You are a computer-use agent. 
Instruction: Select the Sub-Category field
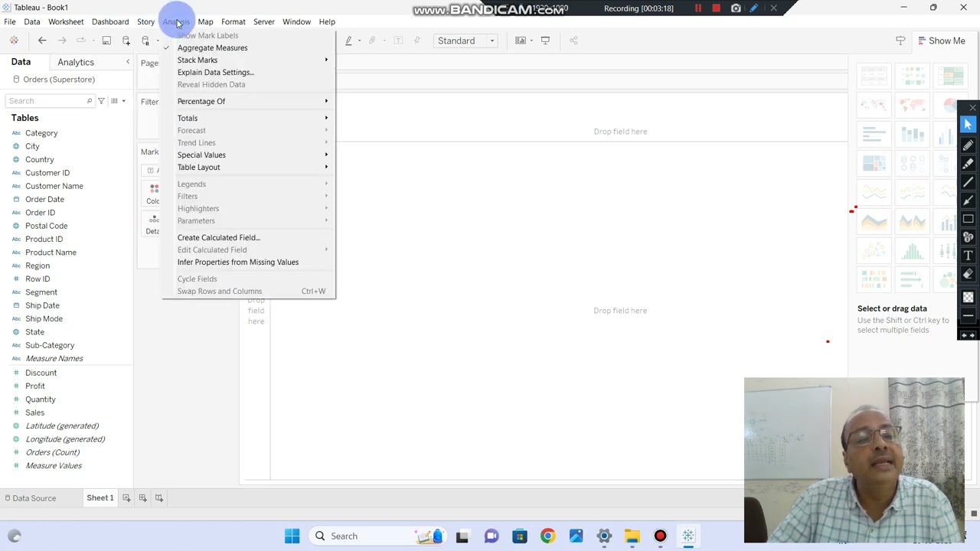pos(50,345)
